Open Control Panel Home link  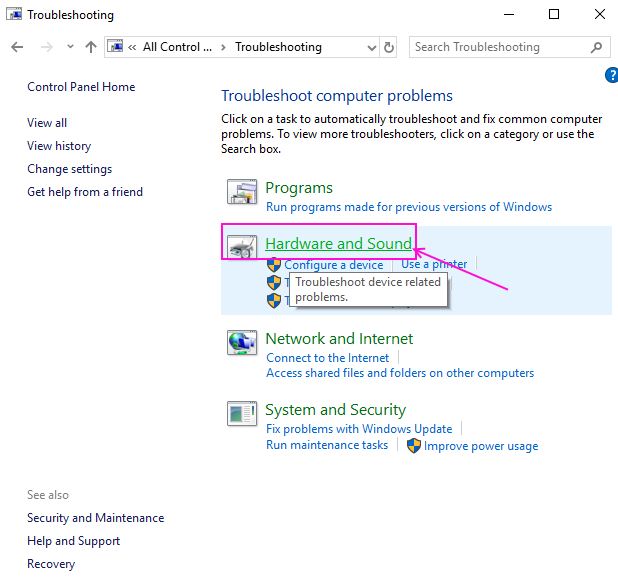pyautogui.click(x=81, y=87)
